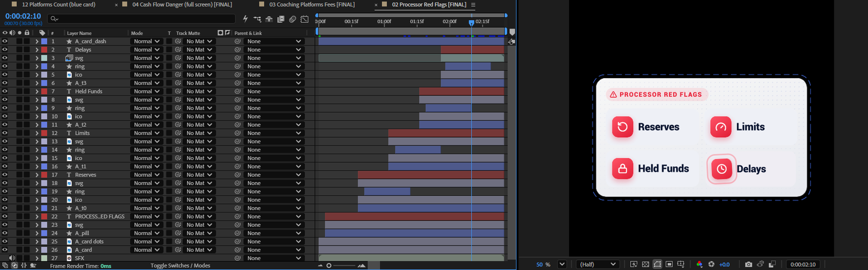Viewport: 868px width, 270px height.
Task: Click the Reset Exposure icon
Action: click(x=711, y=264)
